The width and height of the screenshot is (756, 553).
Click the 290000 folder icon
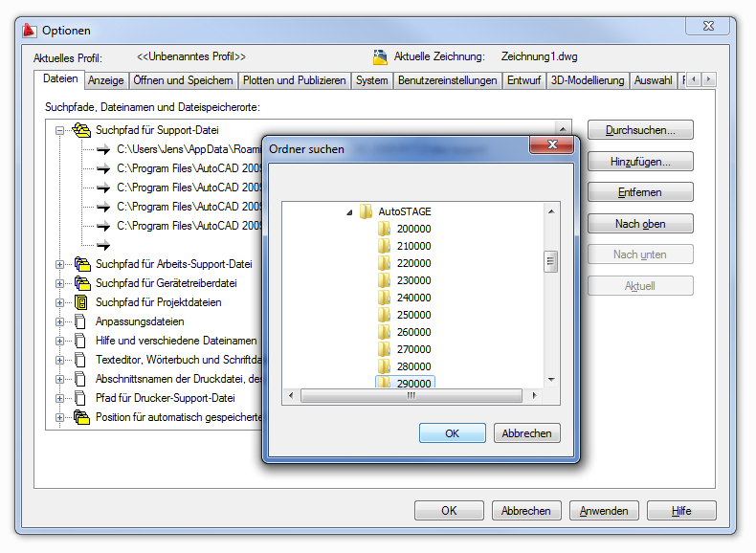[x=385, y=384]
